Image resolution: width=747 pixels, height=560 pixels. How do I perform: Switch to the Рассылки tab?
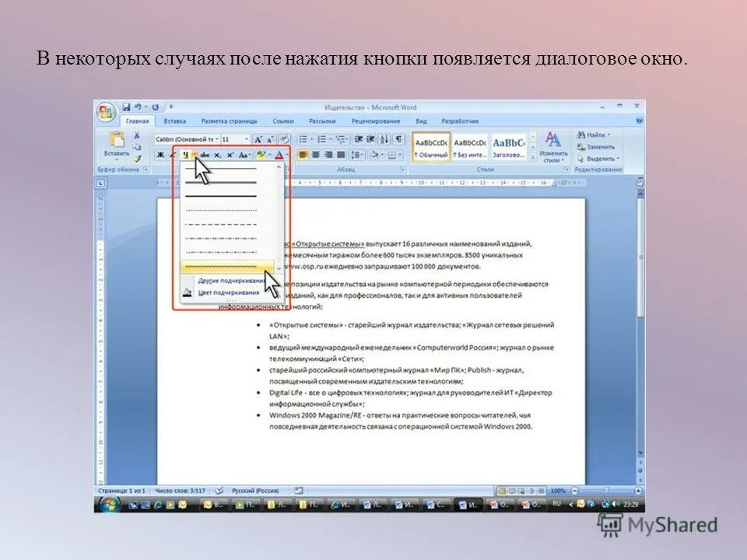(x=322, y=121)
